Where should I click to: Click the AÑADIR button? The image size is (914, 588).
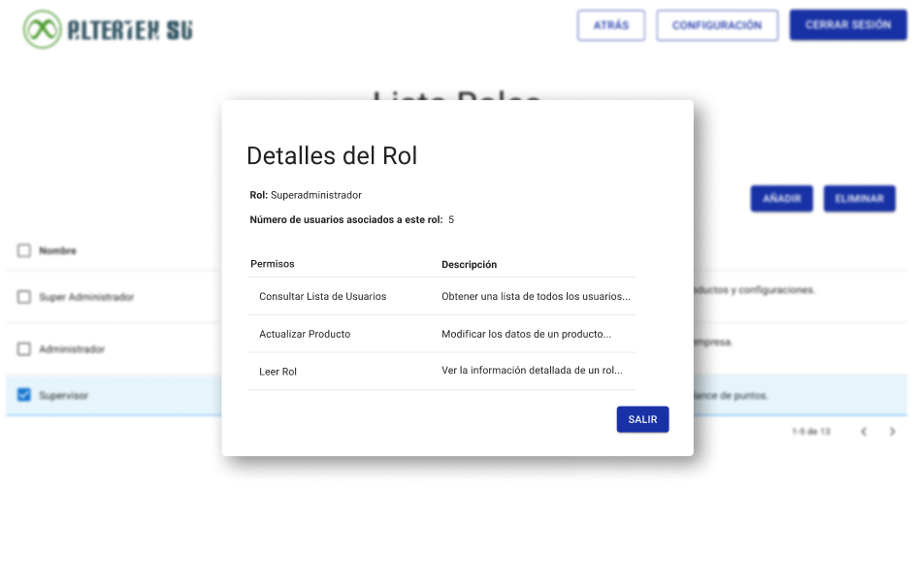click(782, 198)
